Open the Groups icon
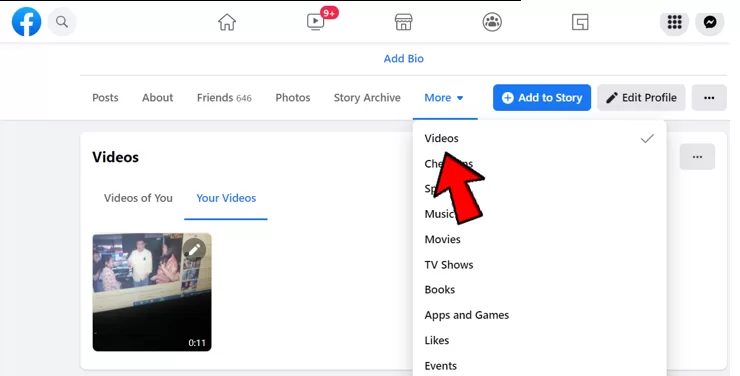 492,22
